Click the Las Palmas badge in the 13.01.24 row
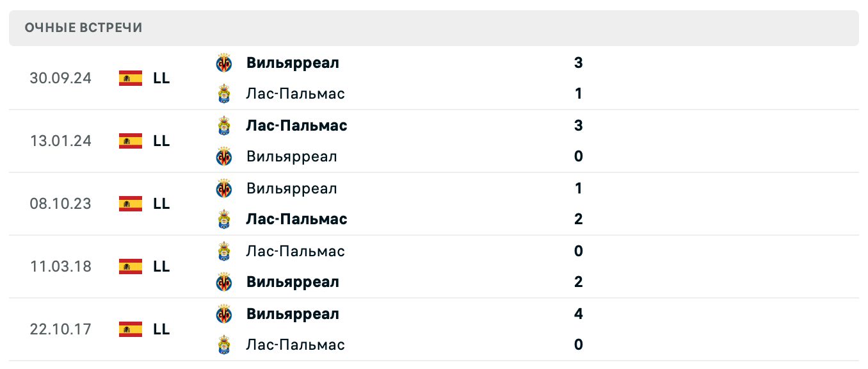The height and width of the screenshot is (369, 868). coord(225,125)
